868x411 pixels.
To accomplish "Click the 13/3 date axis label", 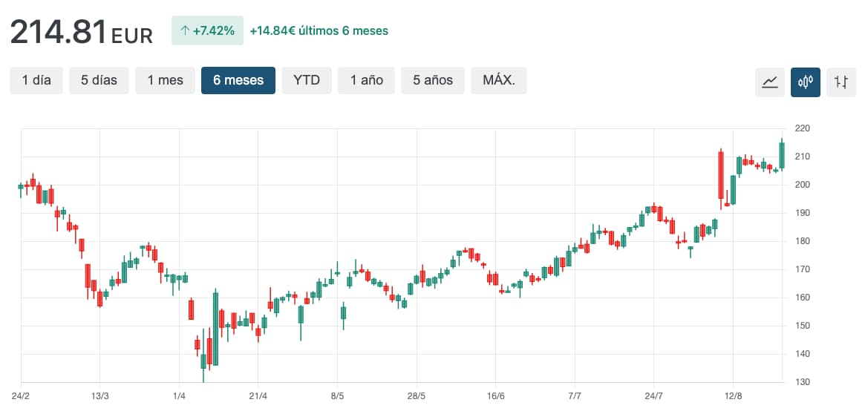I will pos(99,396).
